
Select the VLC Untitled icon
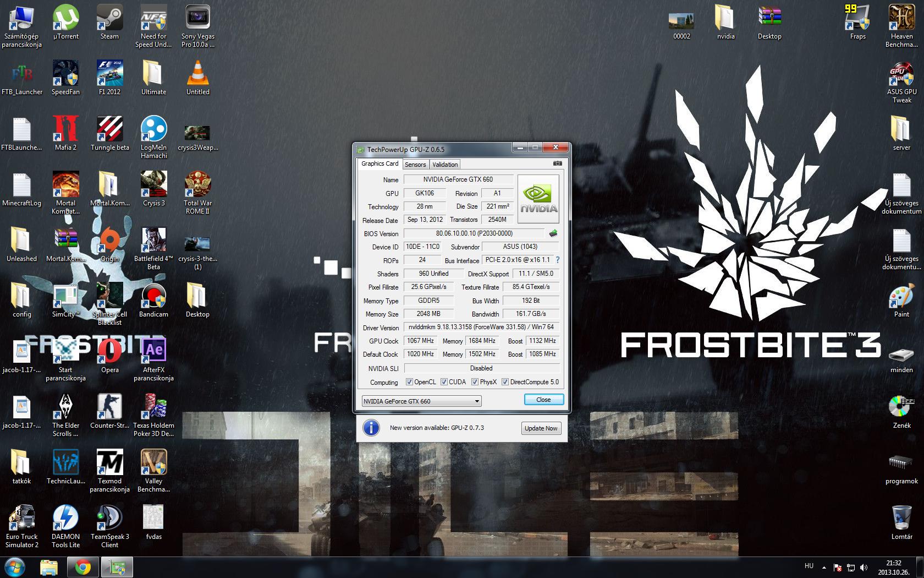click(197, 78)
